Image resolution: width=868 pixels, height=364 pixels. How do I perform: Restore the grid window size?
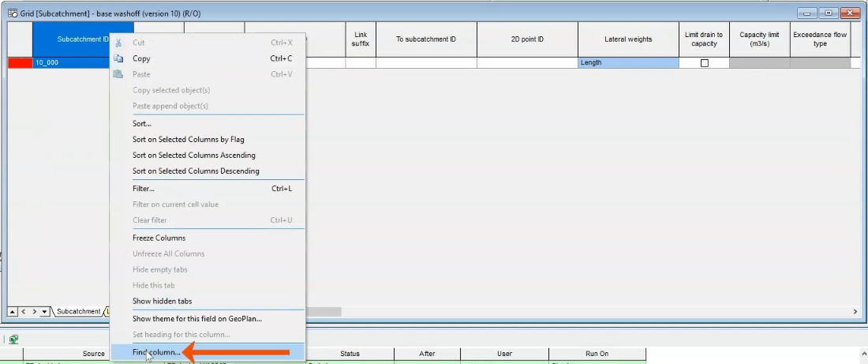(829, 13)
